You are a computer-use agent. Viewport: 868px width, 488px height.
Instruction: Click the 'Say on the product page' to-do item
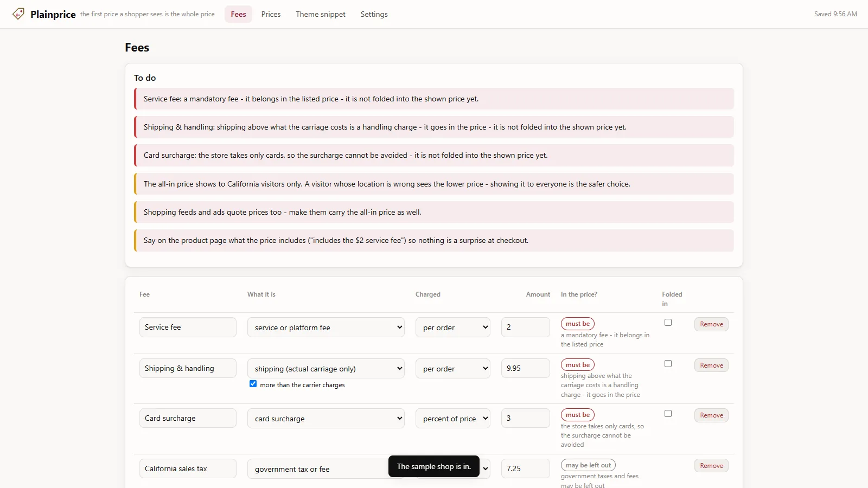(x=434, y=240)
